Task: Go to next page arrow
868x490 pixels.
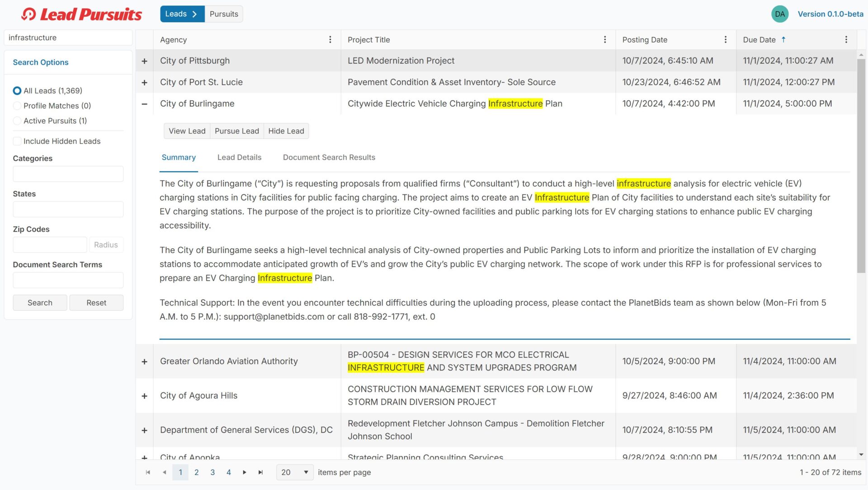Action: pyautogui.click(x=245, y=472)
